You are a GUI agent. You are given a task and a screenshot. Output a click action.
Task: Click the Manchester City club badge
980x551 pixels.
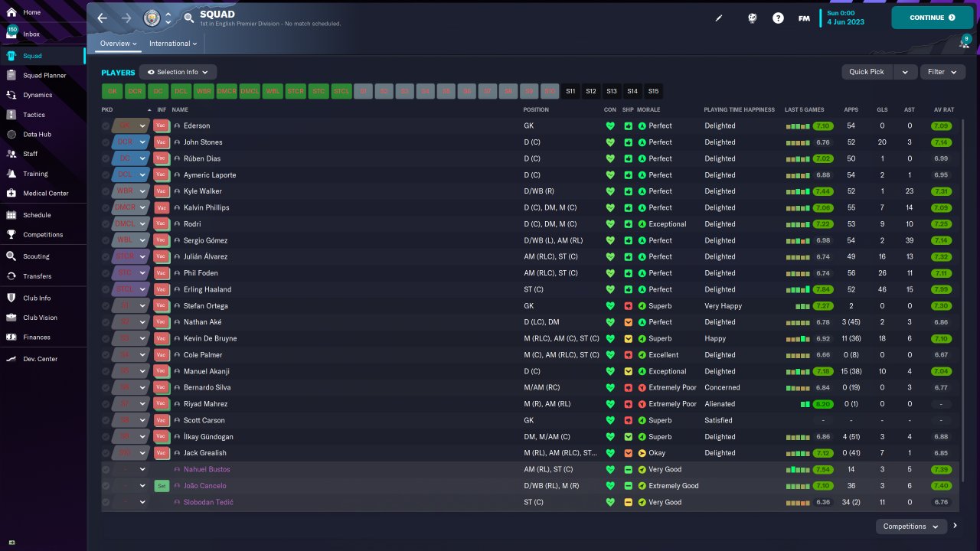click(x=151, y=18)
